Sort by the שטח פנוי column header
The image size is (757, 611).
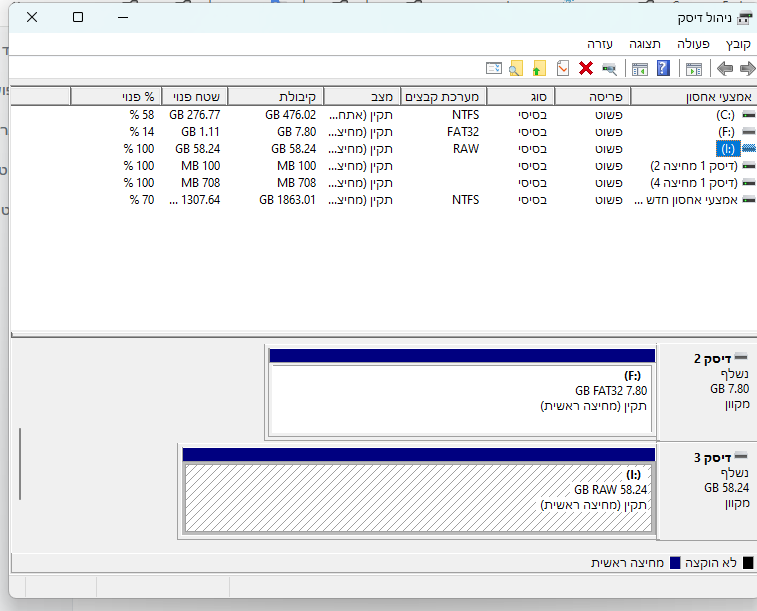(x=195, y=97)
